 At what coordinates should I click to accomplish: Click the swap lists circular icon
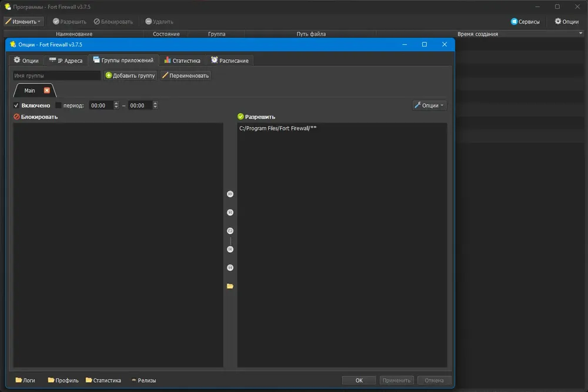tap(230, 230)
